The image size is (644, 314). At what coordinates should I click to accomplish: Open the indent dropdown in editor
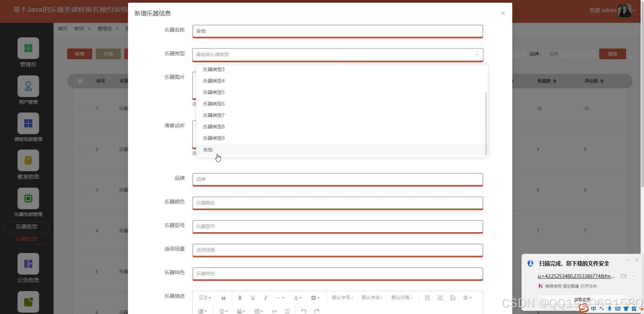(x=202, y=311)
